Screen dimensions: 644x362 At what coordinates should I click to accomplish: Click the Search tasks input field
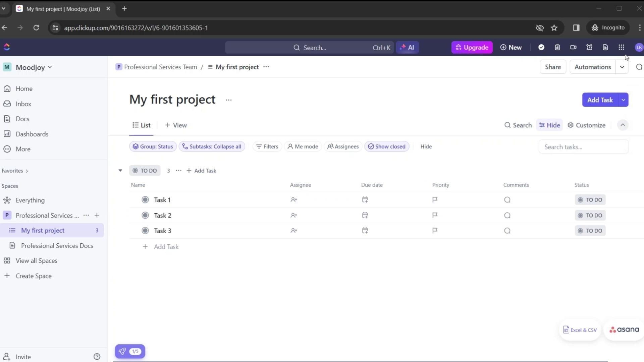pyautogui.click(x=583, y=147)
